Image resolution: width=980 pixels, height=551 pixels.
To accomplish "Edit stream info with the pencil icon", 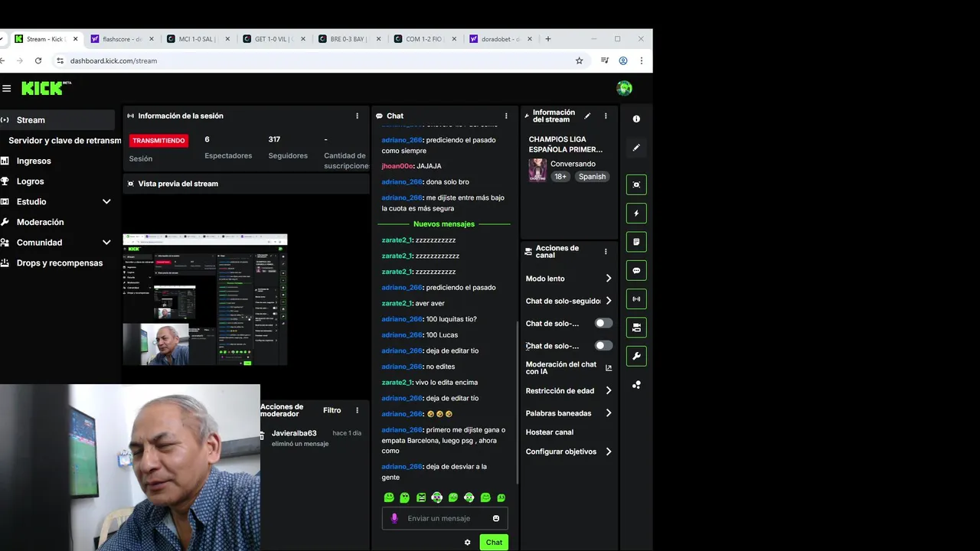I will [x=587, y=116].
